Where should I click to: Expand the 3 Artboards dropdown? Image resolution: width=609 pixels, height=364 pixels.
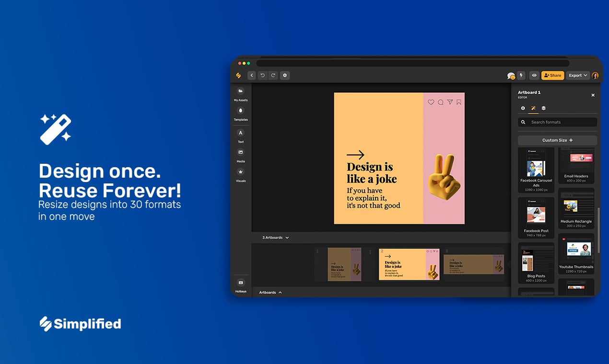click(276, 238)
